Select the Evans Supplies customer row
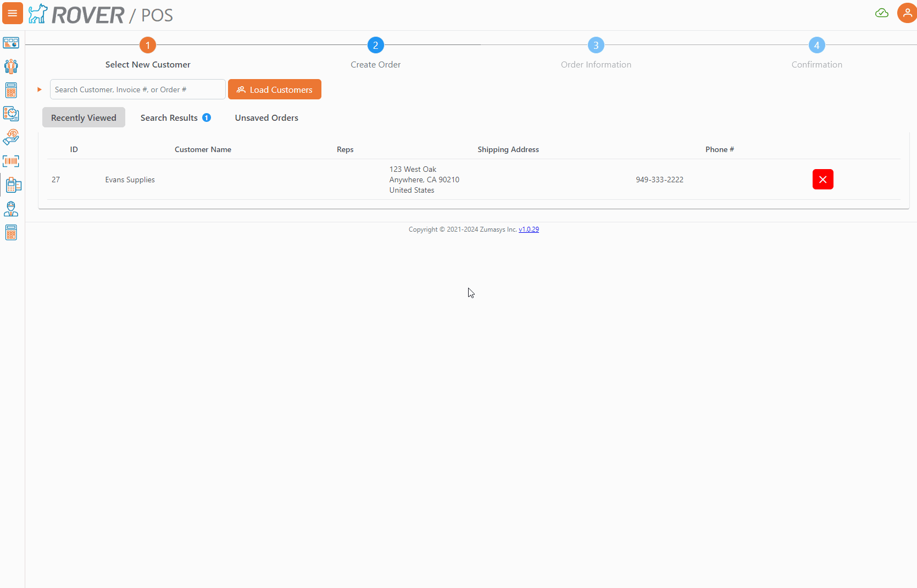Screen dimensions: 917x588 (130, 180)
